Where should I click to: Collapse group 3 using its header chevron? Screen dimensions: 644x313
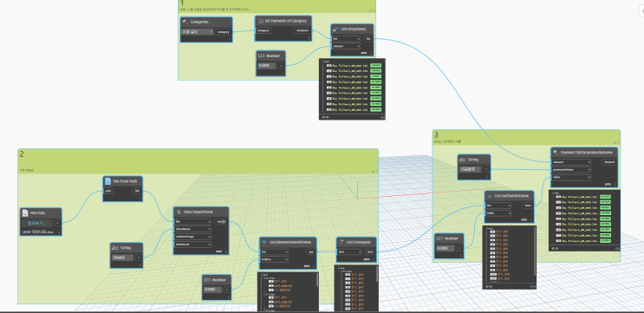615,141
